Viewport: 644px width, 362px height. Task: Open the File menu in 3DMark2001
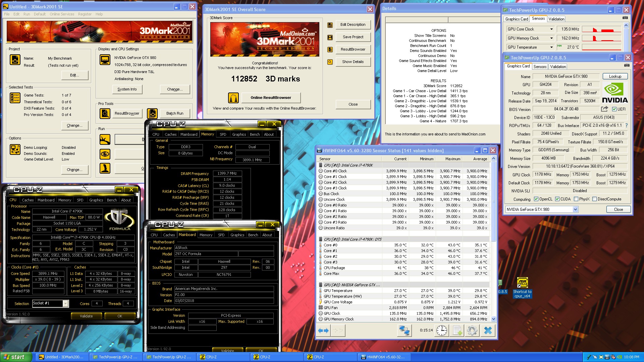click(x=7, y=14)
